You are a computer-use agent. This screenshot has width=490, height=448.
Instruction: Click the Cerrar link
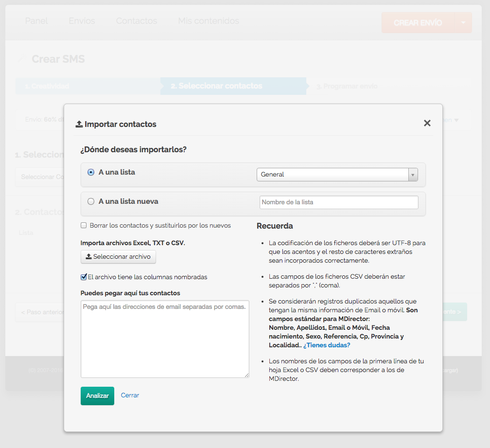(x=130, y=395)
